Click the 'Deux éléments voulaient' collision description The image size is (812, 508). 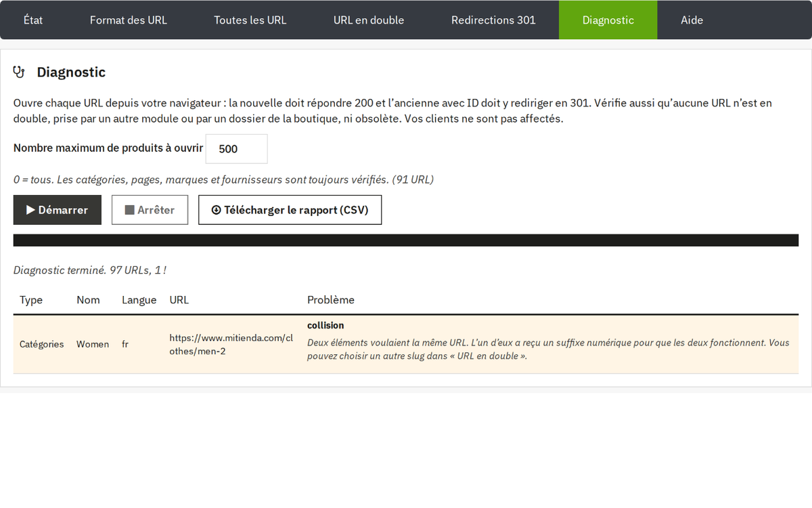point(548,349)
